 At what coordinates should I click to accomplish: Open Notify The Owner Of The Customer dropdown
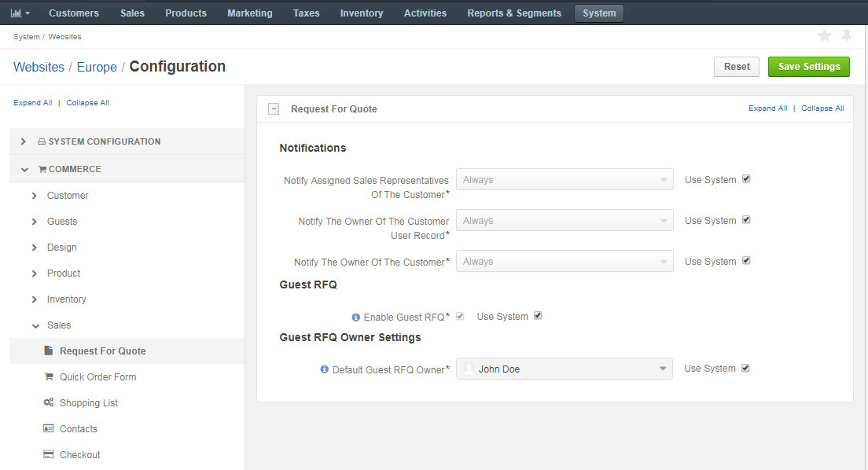click(565, 261)
